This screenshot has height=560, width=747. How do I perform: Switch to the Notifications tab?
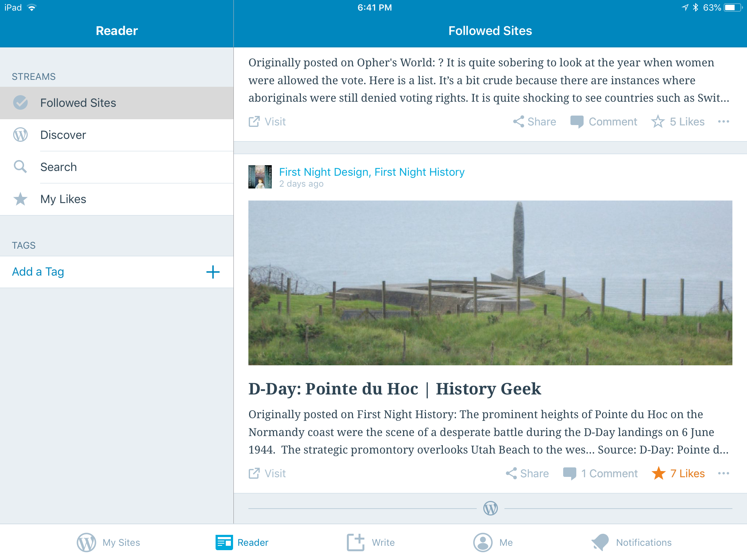[631, 542]
